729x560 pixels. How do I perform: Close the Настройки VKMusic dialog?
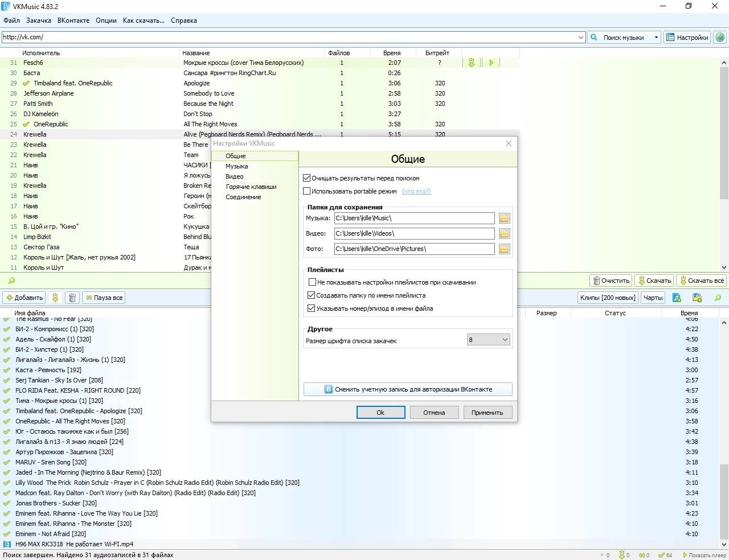tap(509, 143)
